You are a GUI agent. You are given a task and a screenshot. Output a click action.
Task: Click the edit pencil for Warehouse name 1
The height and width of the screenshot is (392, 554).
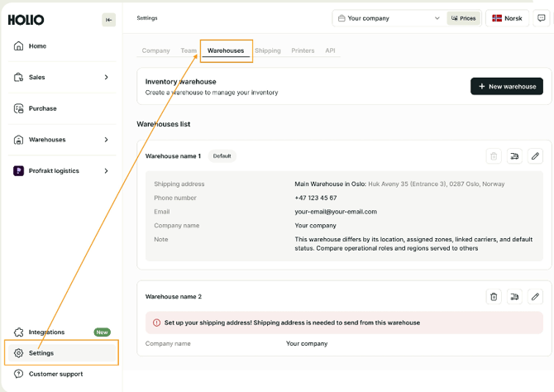point(535,155)
